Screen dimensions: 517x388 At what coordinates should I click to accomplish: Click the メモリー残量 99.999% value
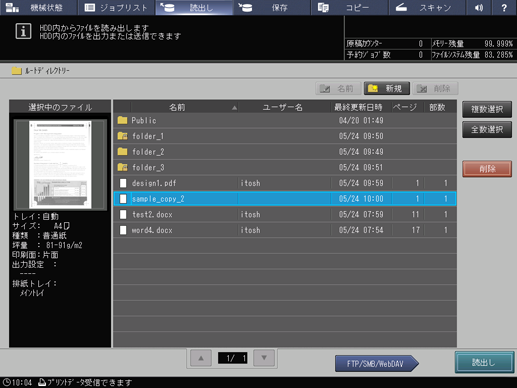click(x=498, y=44)
